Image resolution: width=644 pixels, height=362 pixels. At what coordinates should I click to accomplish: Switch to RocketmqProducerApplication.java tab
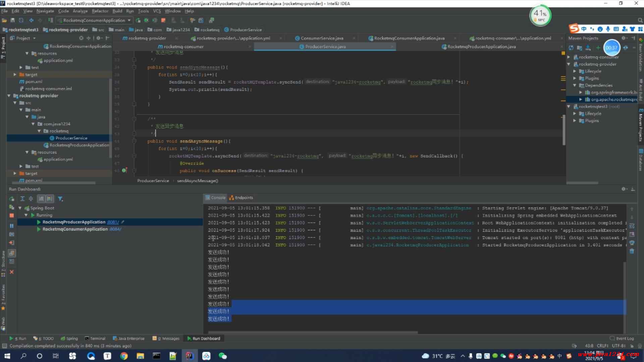[481, 47]
